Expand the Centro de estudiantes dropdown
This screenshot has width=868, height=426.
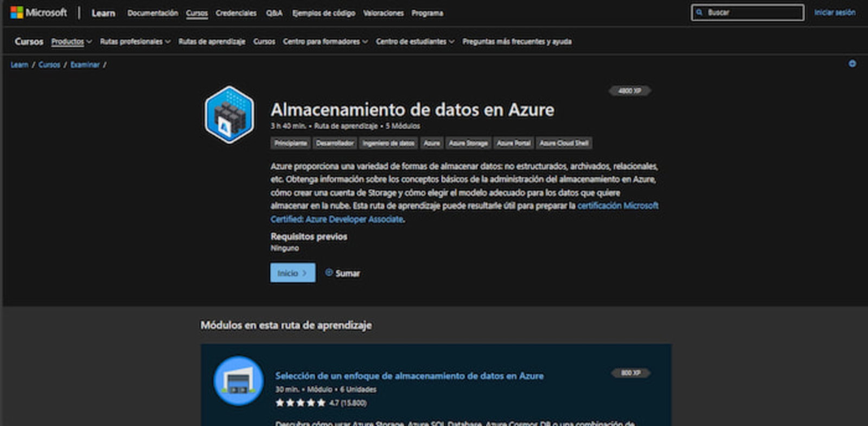[415, 41]
